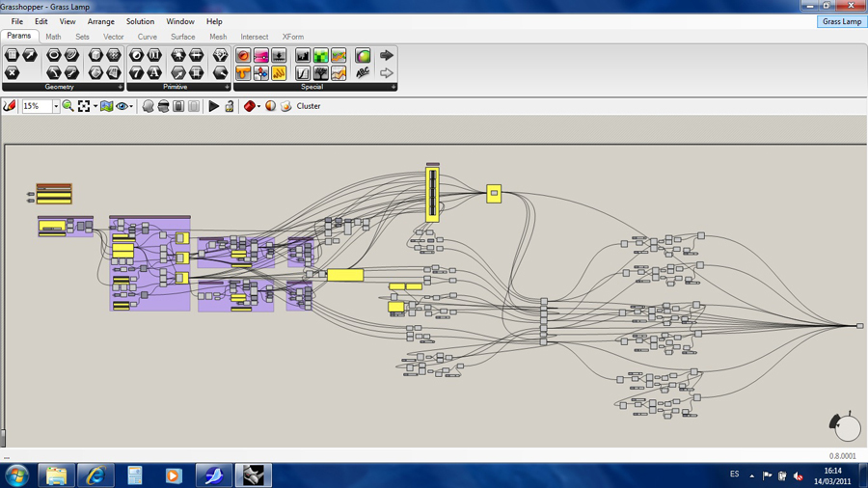
Task: Click the Play solution button
Action: coord(214,106)
